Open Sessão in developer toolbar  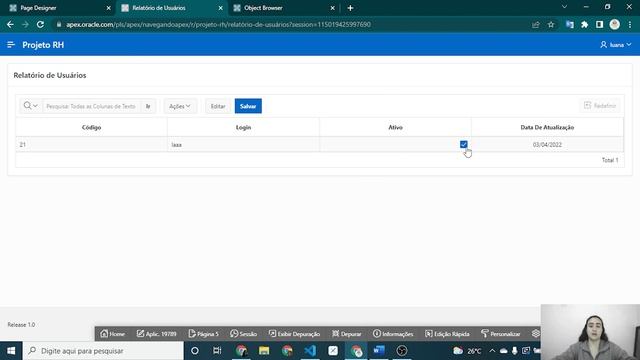pyautogui.click(x=244, y=333)
